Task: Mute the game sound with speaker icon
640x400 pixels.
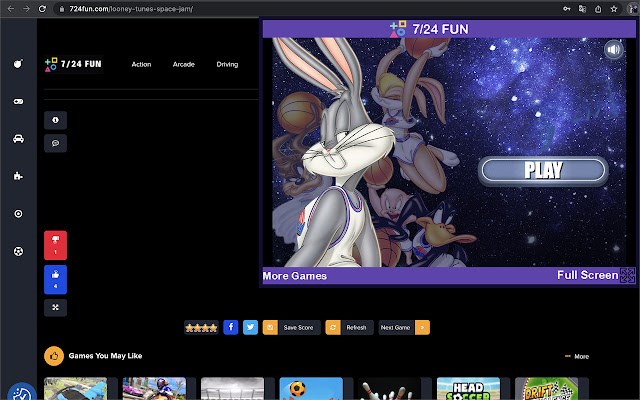Action: point(614,50)
